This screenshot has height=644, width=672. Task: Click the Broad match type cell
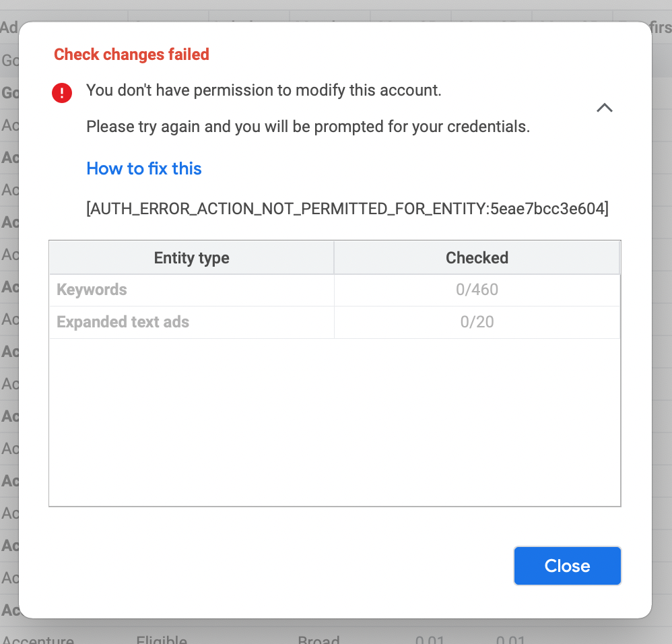[x=318, y=639]
